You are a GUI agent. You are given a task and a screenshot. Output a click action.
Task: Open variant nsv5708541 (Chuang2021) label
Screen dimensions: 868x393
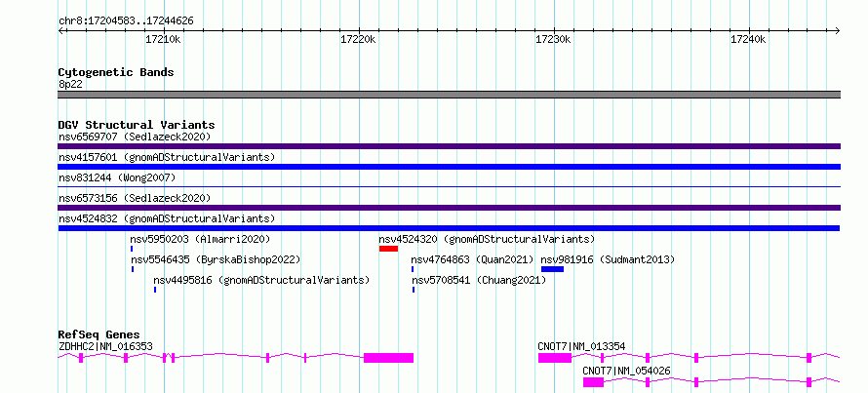point(480,280)
